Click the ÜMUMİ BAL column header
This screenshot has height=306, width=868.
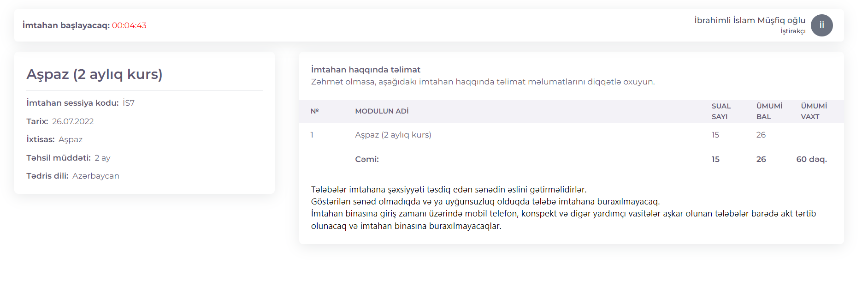click(x=769, y=111)
